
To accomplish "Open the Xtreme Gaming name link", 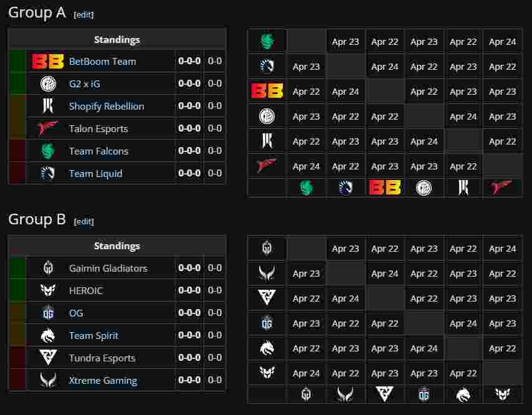I will pyautogui.click(x=103, y=380).
